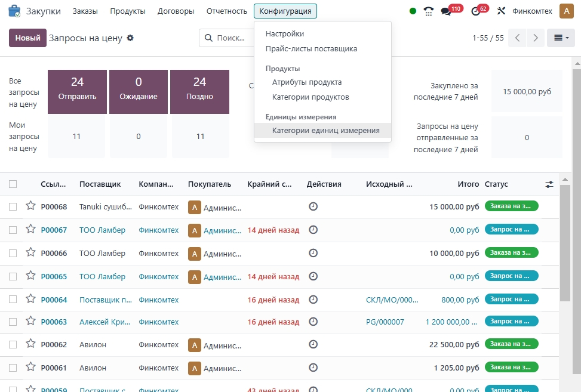Open the Конфигурация menu dropdown
The image size is (581, 392).
285,11
